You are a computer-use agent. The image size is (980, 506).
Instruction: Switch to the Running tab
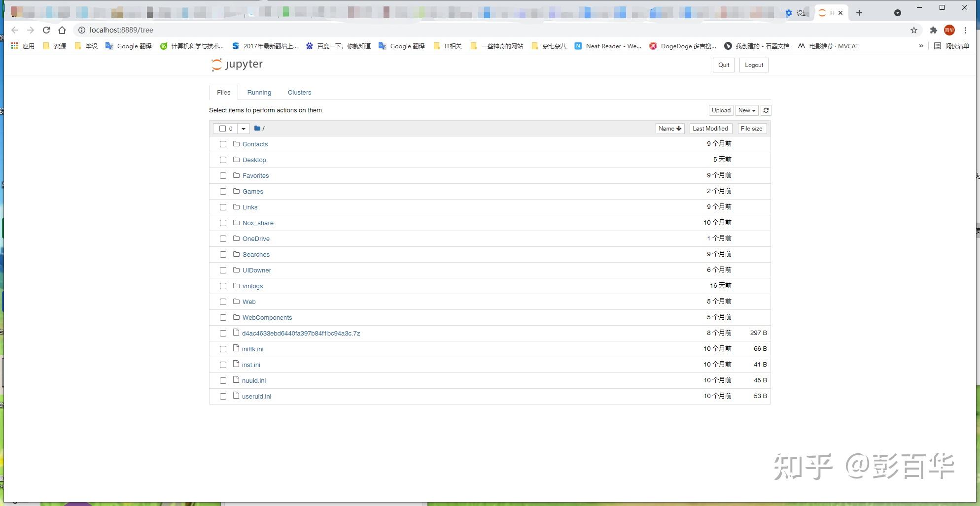(259, 92)
